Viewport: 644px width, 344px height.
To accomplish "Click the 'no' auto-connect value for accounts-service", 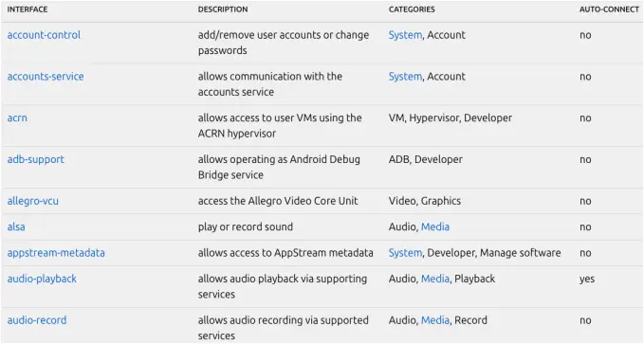I will point(585,77).
